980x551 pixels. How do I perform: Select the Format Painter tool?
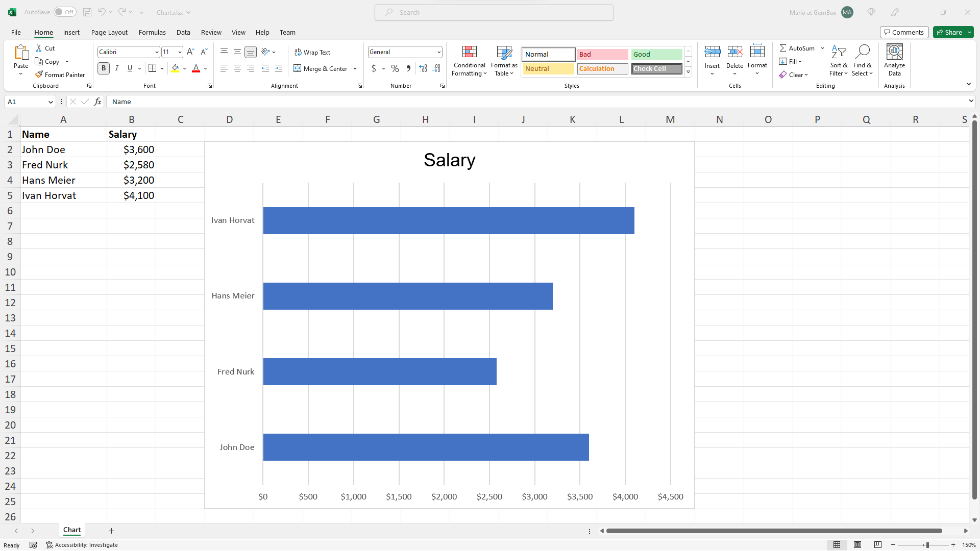60,74
